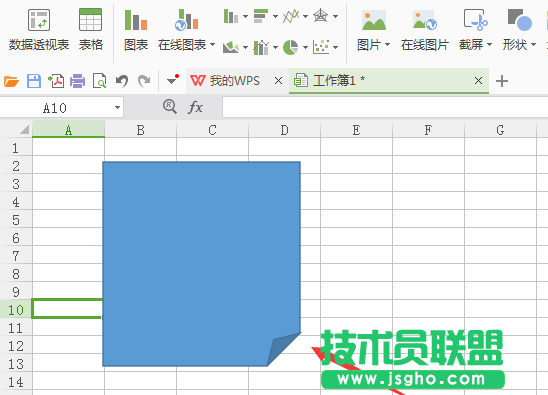Image resolution: width=548 pixels, height=395 pixels.
Task: Select row 5 header
Action: [16, 220]
